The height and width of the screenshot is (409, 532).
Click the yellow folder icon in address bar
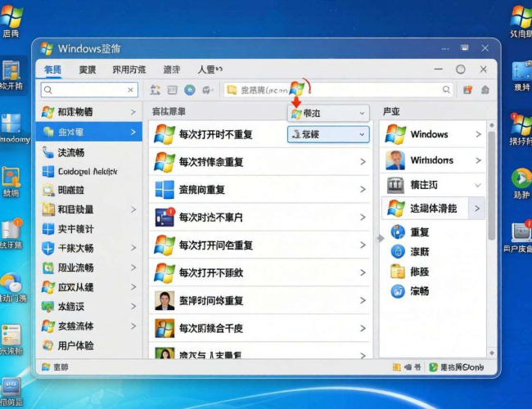click(x=232, y=90)
